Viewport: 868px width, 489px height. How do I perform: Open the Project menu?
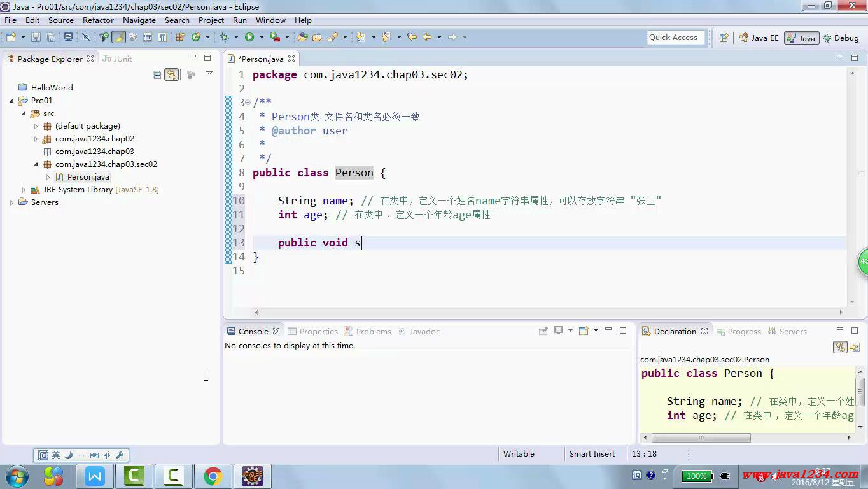211,20
